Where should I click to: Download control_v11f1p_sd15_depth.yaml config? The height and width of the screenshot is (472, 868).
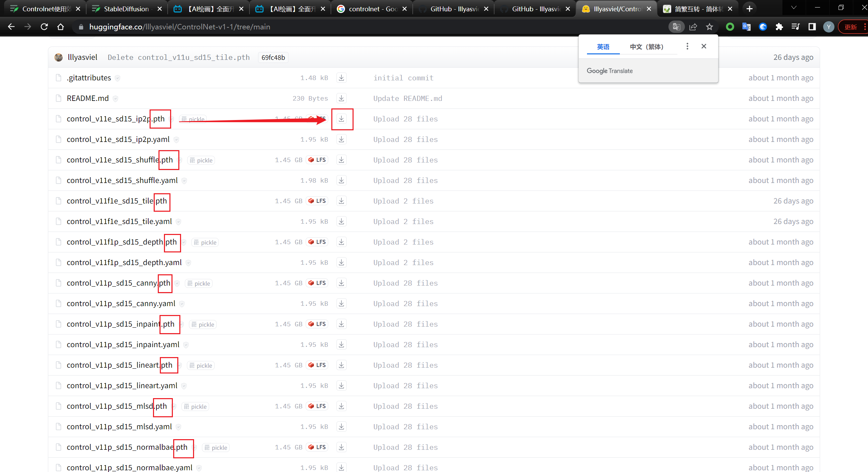(341, 263)
